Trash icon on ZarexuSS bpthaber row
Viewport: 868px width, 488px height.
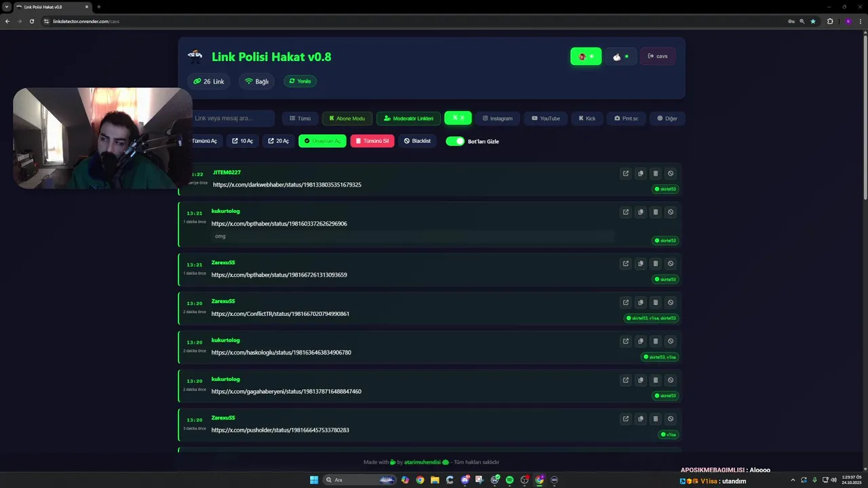click(655, 264)
